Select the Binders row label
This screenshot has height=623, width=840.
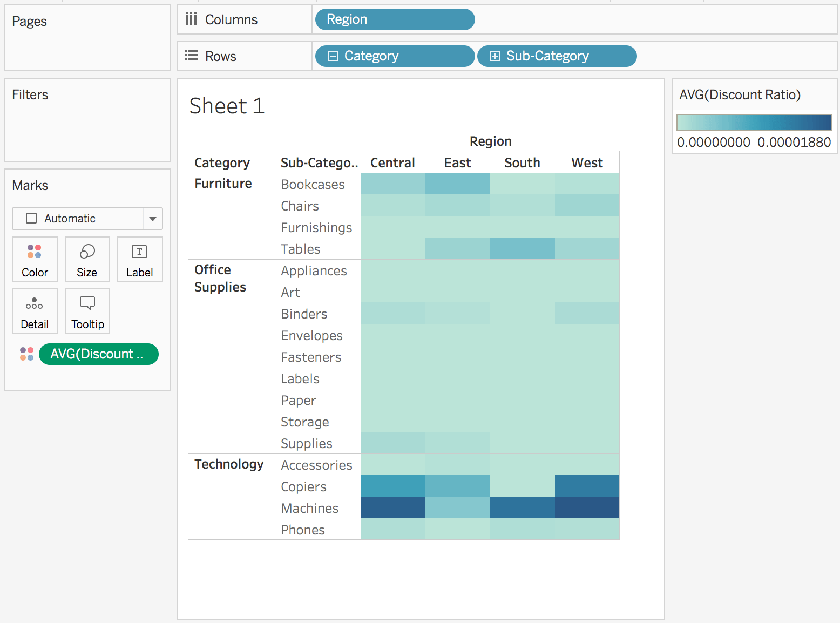pos(304,314)
